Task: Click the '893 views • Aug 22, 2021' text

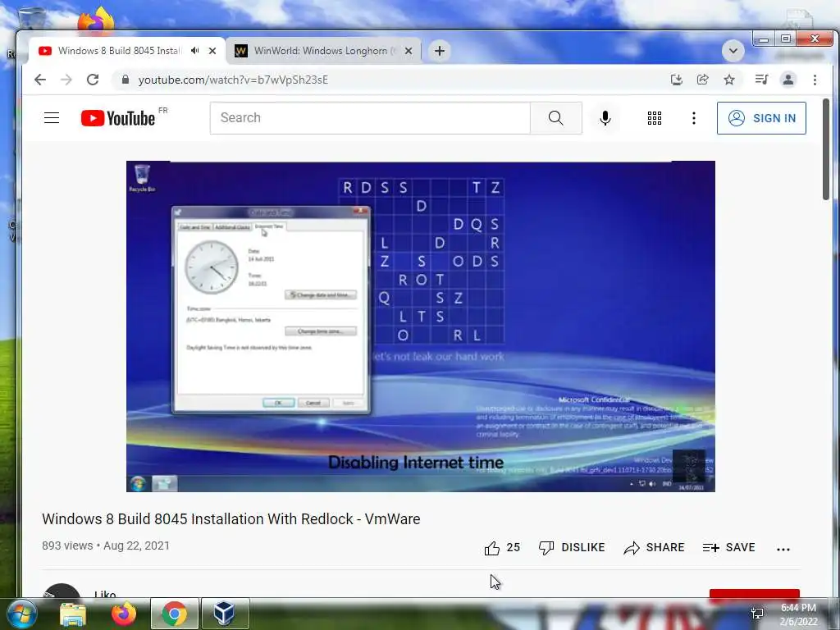Action: click(x=106, y=546)
